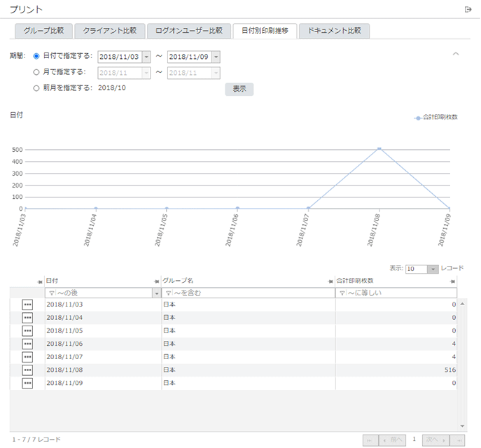Click the 表示 button
The image size is (481, 448).
(239, 90)
